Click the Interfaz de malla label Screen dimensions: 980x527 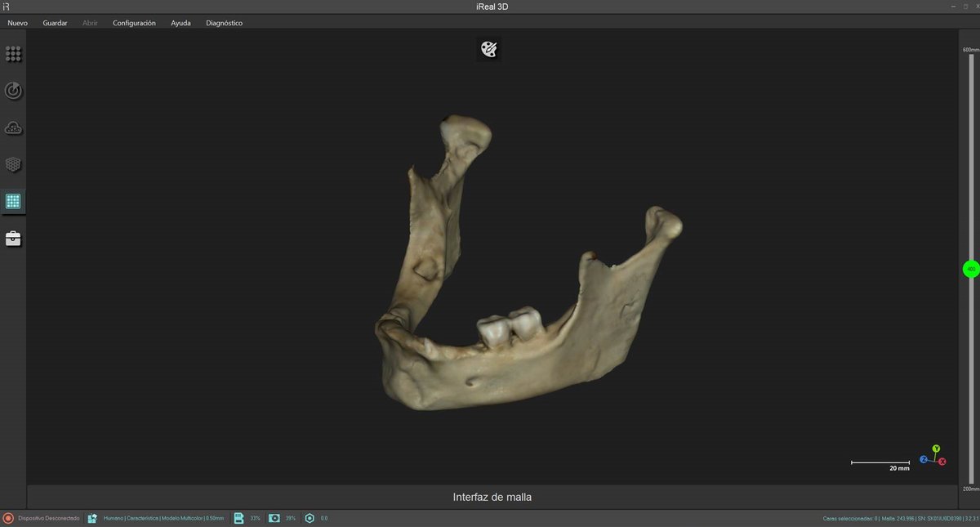[492, 497]
